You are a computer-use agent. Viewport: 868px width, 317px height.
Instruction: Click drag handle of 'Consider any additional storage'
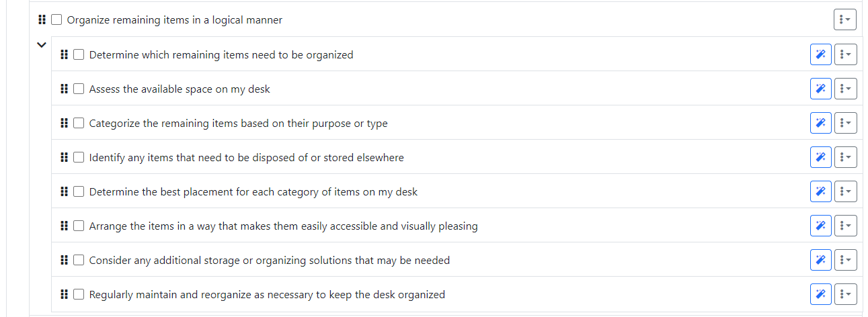[x=65, y=260]
